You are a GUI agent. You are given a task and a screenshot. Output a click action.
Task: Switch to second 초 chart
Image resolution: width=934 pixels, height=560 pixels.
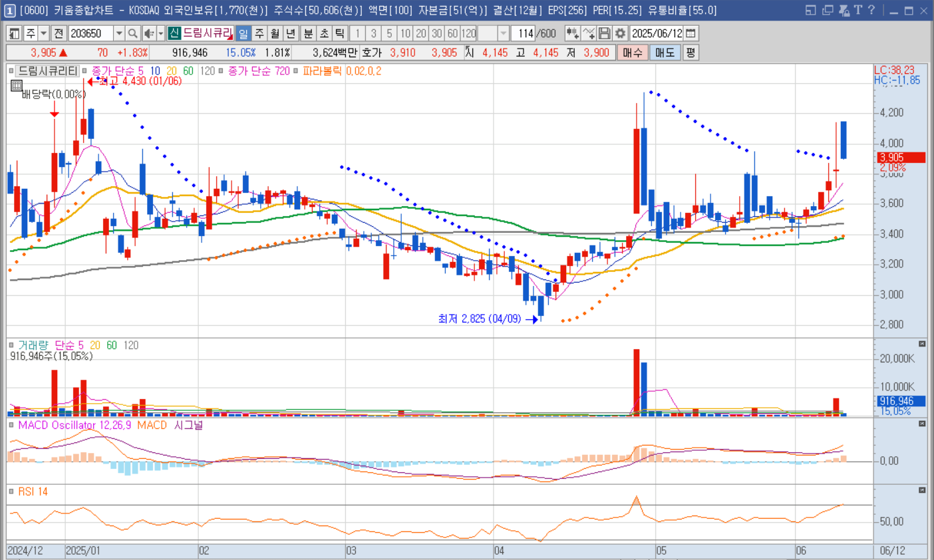(x=324, y=33)
